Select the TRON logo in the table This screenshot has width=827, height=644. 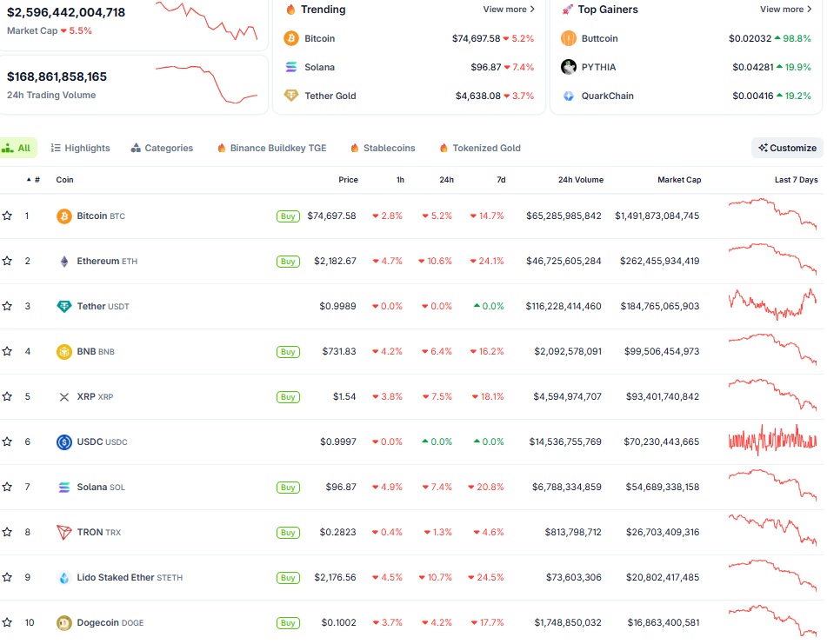(64, 532)
